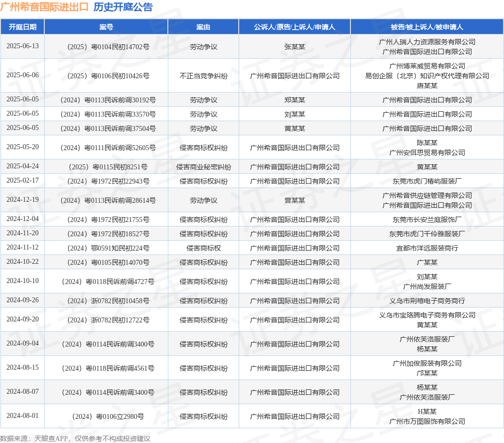Click the date cell 2025-06-13
The image size is (504, 443).
click(x=23, y=46)
